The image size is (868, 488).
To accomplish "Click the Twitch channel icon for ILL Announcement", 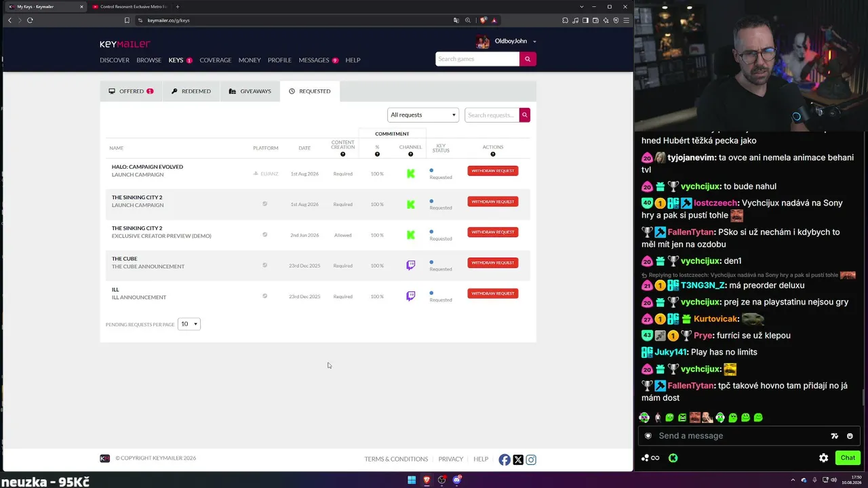I will point(410,296).
